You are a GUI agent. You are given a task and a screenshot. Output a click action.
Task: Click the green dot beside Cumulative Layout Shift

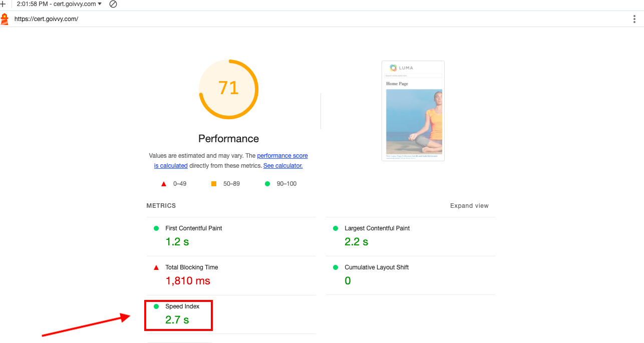pyautogui.click(x=336, y=267)
